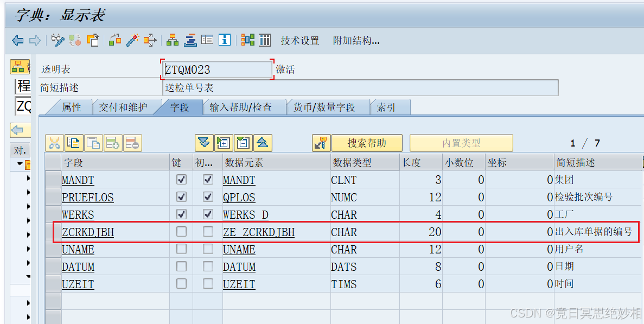Click the PRUEFLOS field name

click(87, 198)
